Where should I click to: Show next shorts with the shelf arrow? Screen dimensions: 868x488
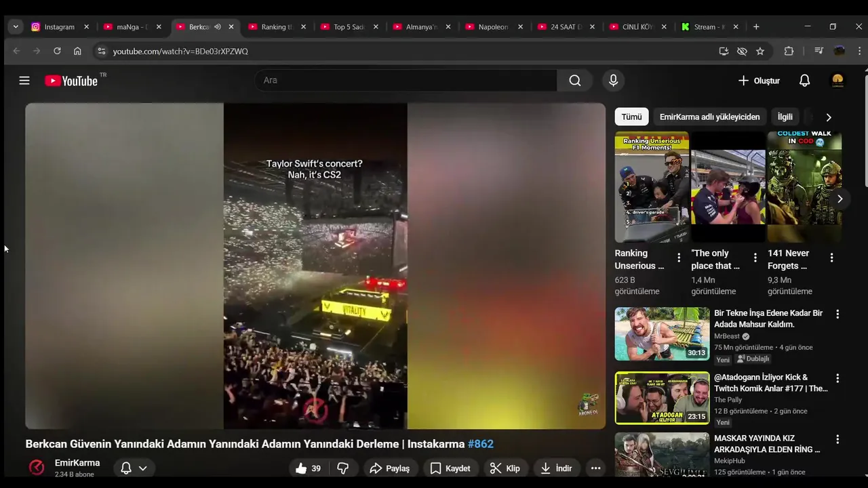coord(840,199)
